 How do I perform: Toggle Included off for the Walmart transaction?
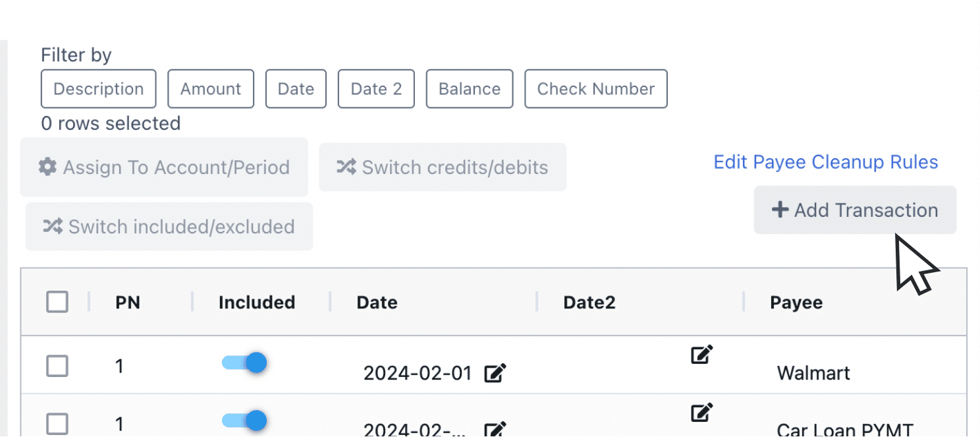[244, 363]
